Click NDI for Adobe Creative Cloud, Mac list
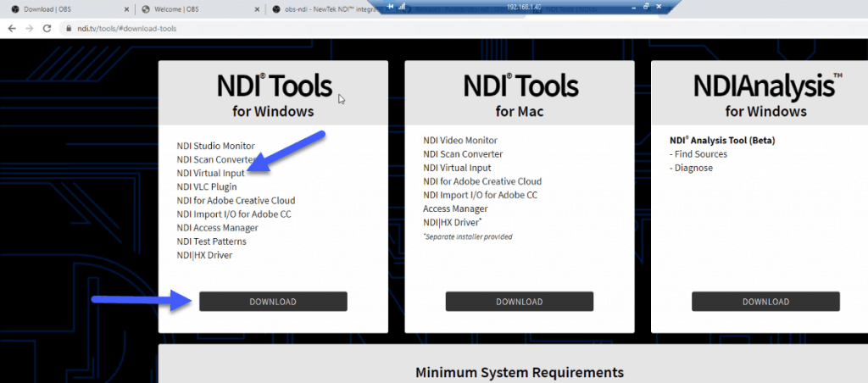The width and height of the screenshot is (868, 383). (x=482, y=181)
